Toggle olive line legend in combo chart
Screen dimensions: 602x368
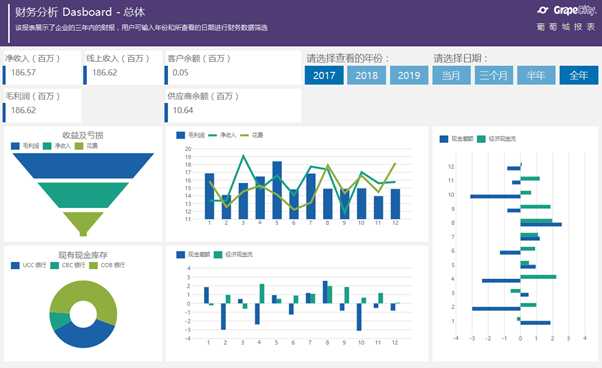coord(244,135)
